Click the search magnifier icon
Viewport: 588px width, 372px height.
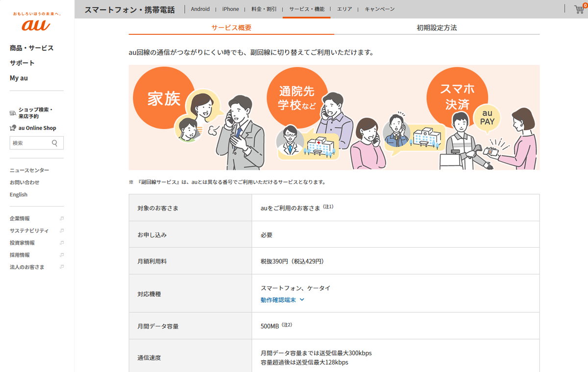pos(54,143)
